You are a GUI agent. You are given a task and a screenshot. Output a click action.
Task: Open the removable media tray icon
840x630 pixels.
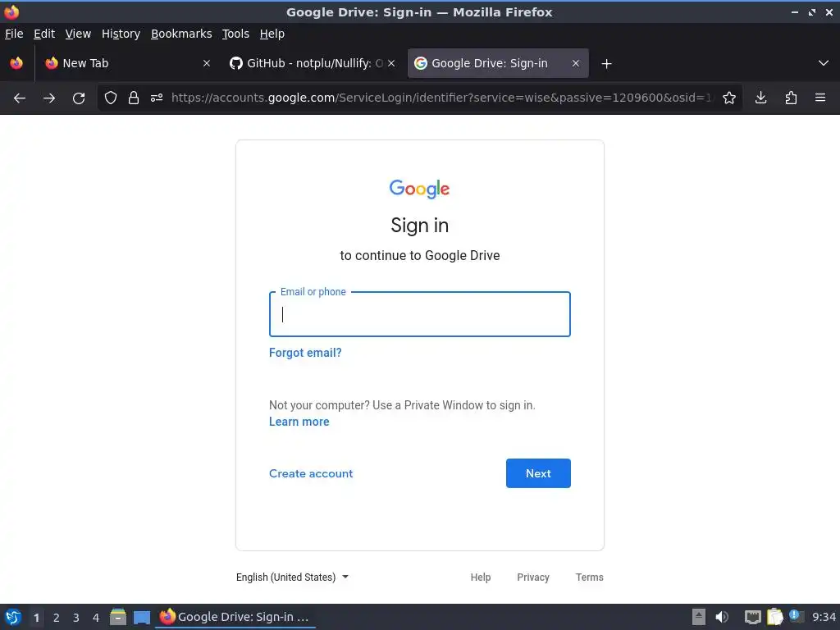tap(699, 617)
